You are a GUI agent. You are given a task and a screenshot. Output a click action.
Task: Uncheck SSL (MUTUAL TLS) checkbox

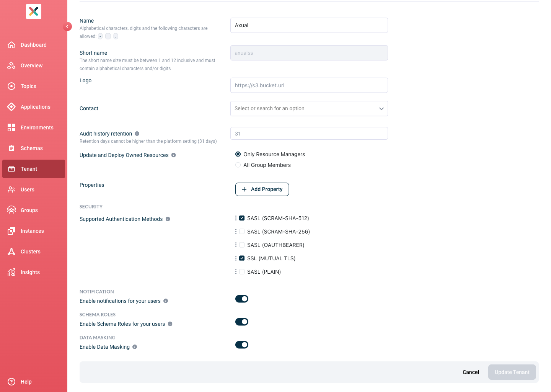[x=242, y=258]
